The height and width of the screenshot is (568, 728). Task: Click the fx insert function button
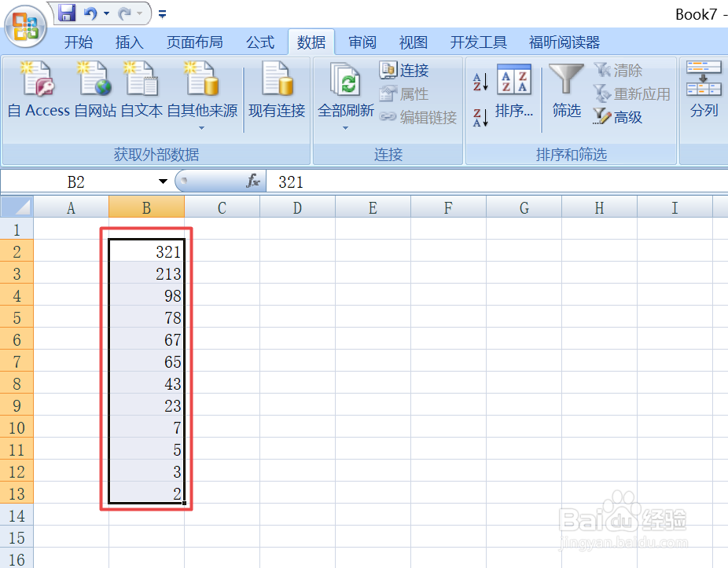tap(253, 181)
